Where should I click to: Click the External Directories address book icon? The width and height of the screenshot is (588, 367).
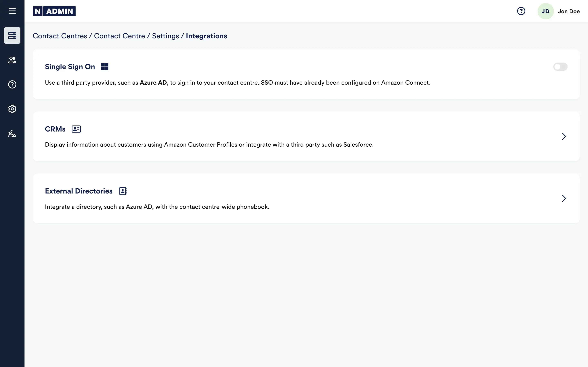123,191
